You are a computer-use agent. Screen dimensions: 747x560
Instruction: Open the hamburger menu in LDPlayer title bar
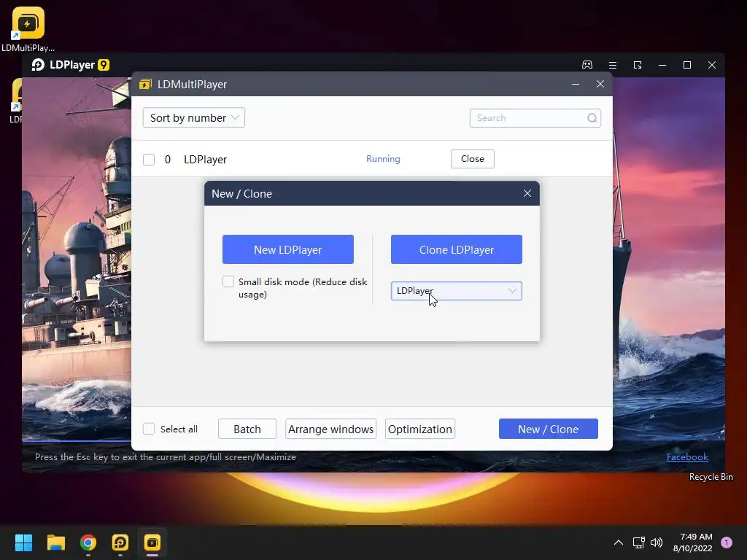[x=613, y=65]
